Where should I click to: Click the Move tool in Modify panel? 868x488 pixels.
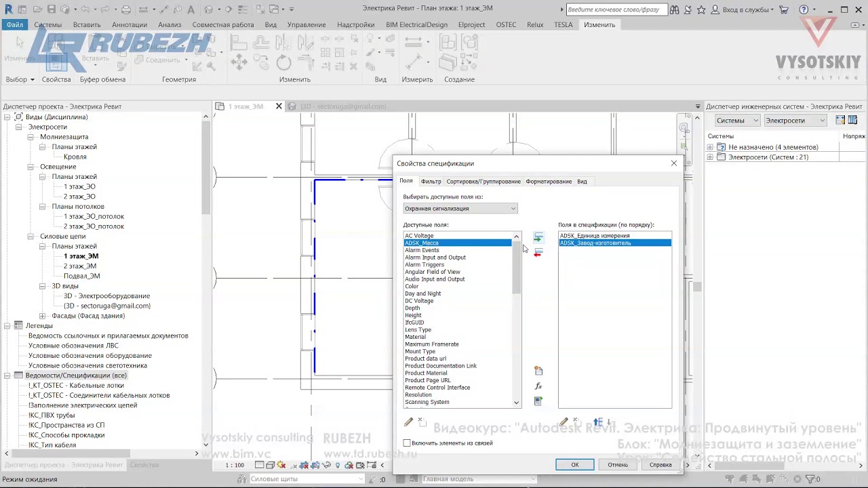click(239, 62)
